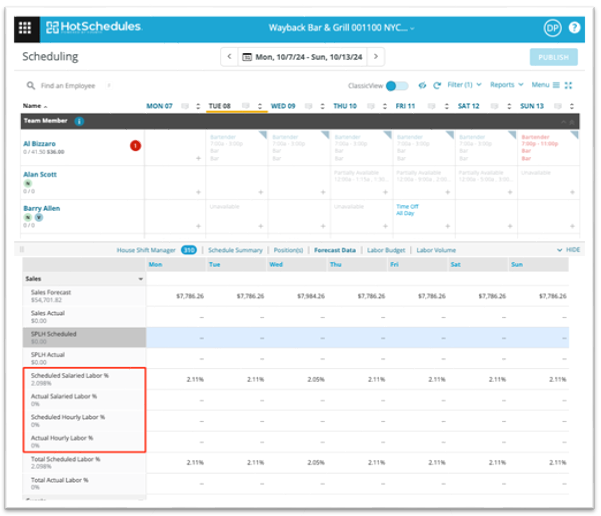The width and height of the screenshot is (601, 516).
Task: Click the refresh schedule icon
Action: tap(437, 86)
